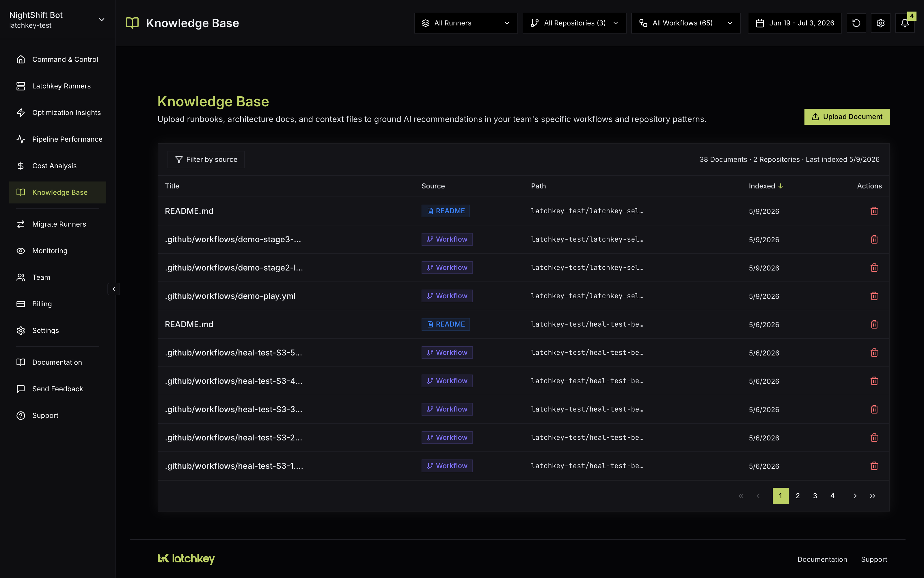Image resolution: width=924 pixels, height=578 pixels.
Task: Click the .github/workflows/demo-play.yml title
Action: point(230,296)
